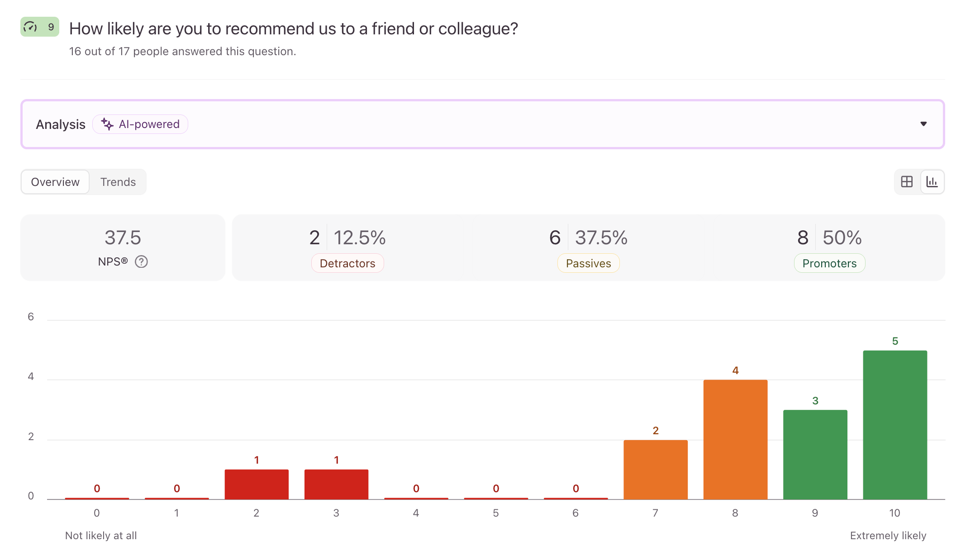This screenshot has width=961, height=560.
Task: Click the orange bar for score 8
Action: tap(735, 440)
